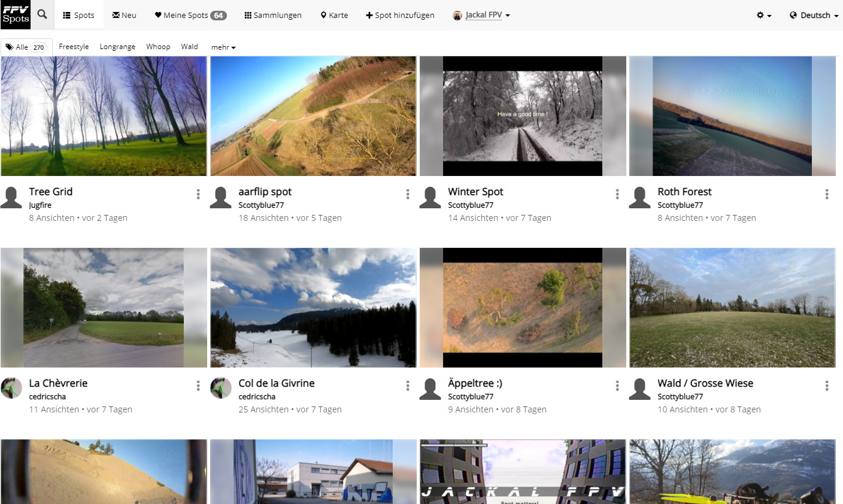Filter spots by Whoop tag

158,47
